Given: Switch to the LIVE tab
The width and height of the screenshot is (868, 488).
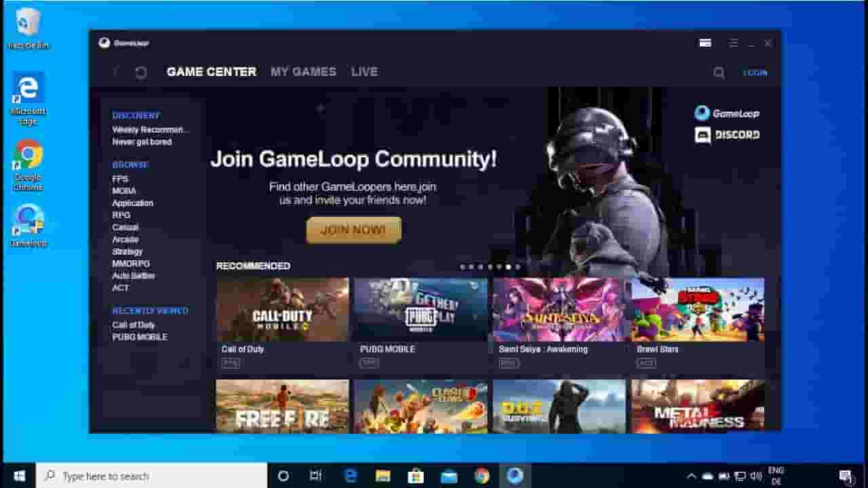Looking at the screenshot, I should 364,72.
